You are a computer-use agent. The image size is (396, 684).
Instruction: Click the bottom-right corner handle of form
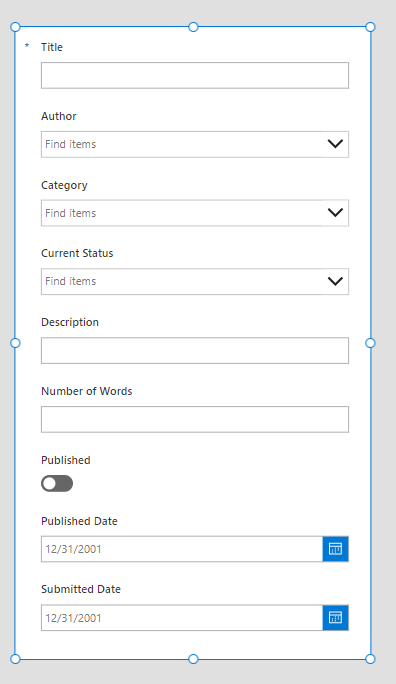click(x=370, y=659)
